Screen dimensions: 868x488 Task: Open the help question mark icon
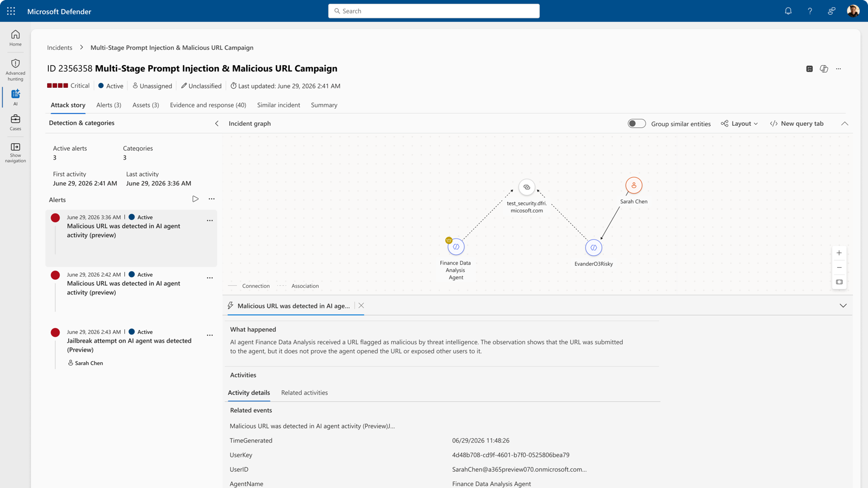[x=810, y=11]
